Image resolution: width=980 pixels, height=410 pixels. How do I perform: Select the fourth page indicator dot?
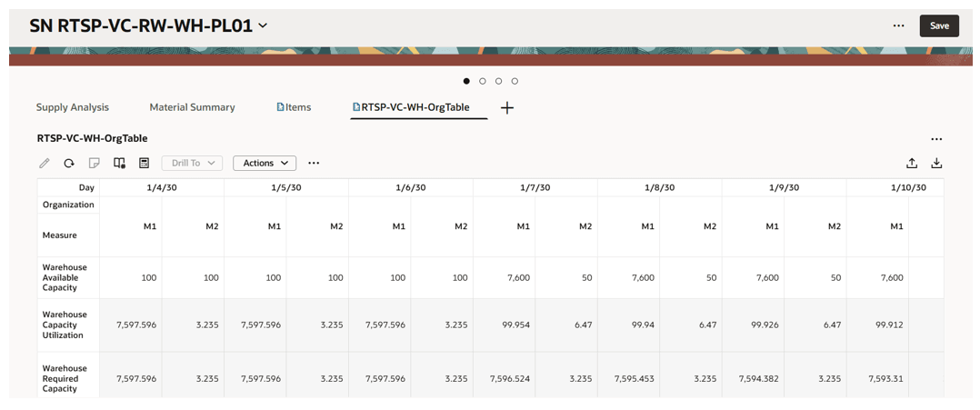coord(515,81)
